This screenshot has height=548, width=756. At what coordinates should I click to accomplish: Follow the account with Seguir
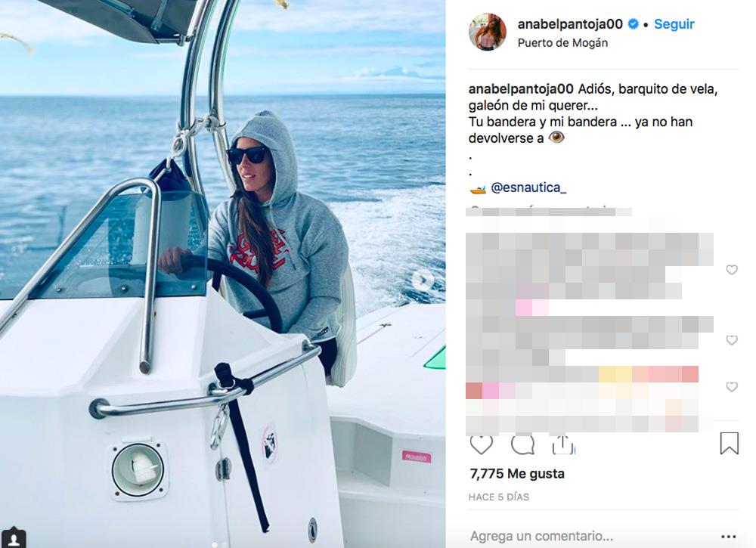(x=674, y=23)
